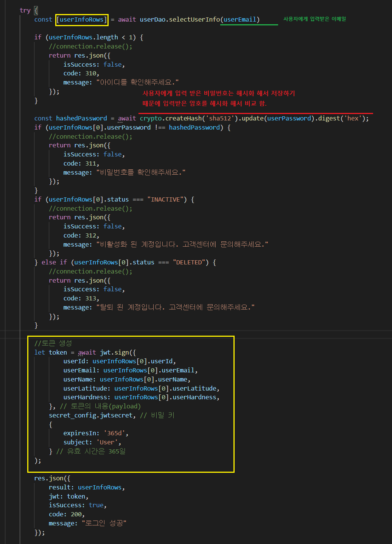Click the "DELETED" string literal

point(189,262)
